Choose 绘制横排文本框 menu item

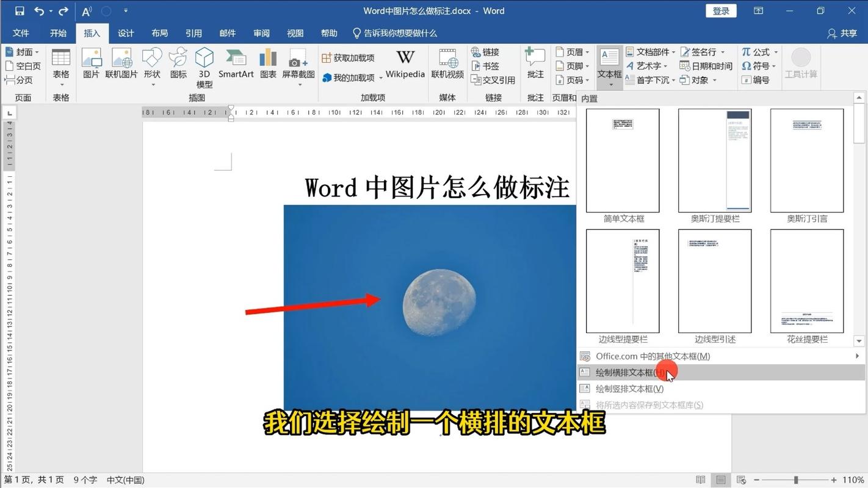[721, 373]
